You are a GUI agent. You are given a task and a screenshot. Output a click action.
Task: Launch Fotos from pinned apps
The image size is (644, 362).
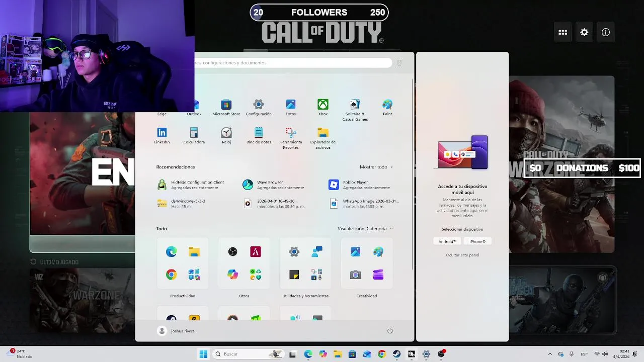[x=290, y=108]
